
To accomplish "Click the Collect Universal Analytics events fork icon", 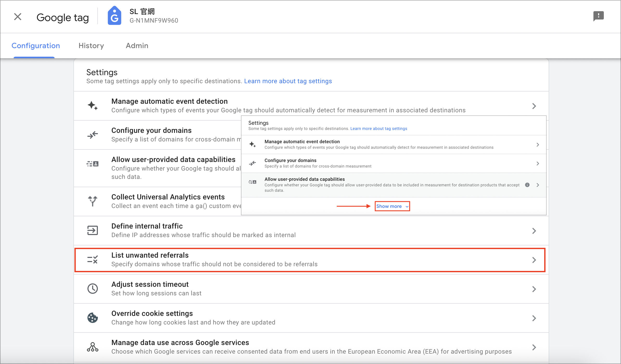I will click(x=93, y=201).
